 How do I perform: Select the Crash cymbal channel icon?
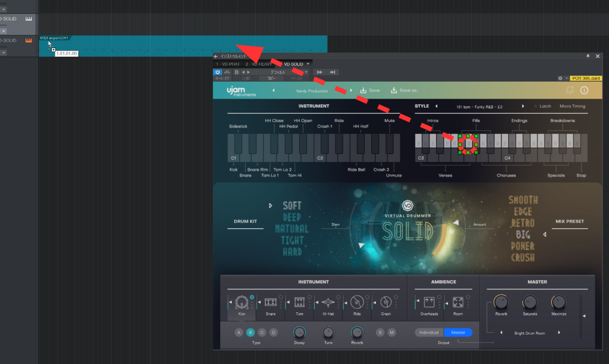[x=386, y=302]
